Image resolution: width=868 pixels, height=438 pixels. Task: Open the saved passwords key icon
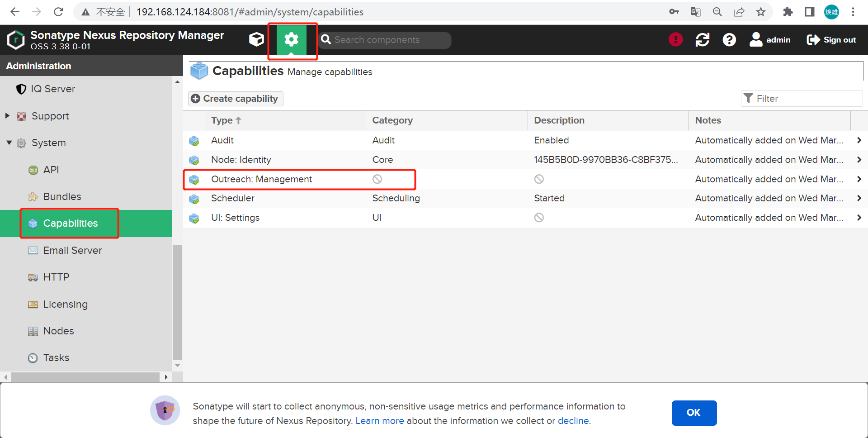coord(674,12)
